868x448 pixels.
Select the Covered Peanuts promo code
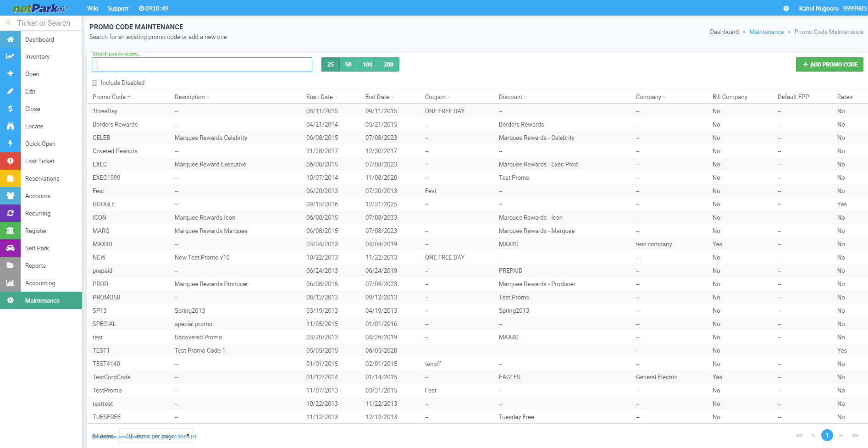pos(115,151)
